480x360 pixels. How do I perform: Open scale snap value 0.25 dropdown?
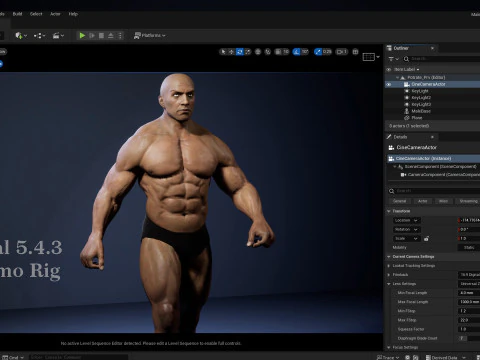click(327, 52)
